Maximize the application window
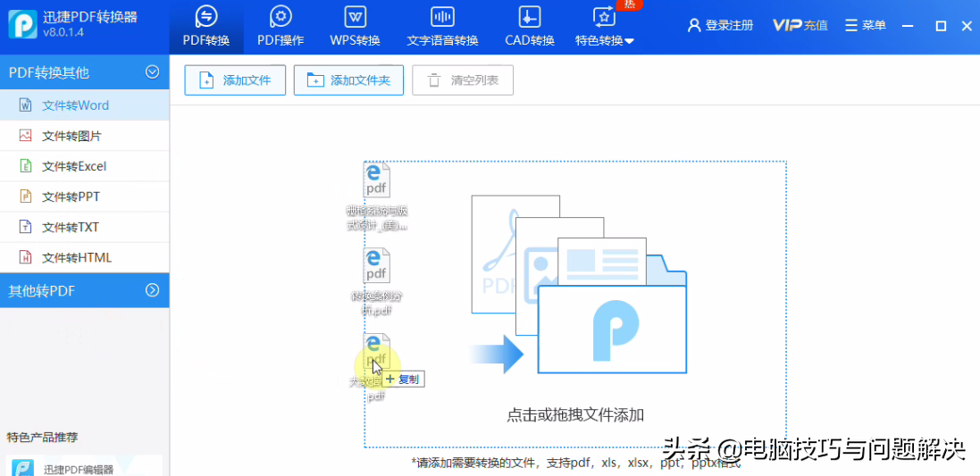This screenshot has width=980, height=476. [x=941, y=26]
